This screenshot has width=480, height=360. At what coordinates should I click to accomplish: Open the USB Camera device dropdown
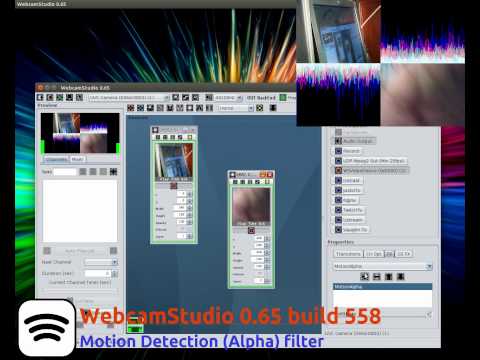[x=129, y=97]
